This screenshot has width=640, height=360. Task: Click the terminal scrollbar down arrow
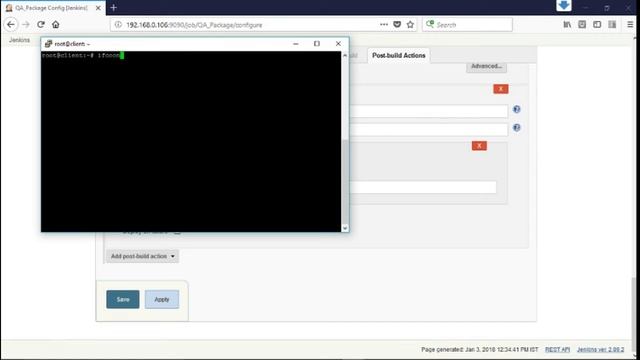[345, 228]
